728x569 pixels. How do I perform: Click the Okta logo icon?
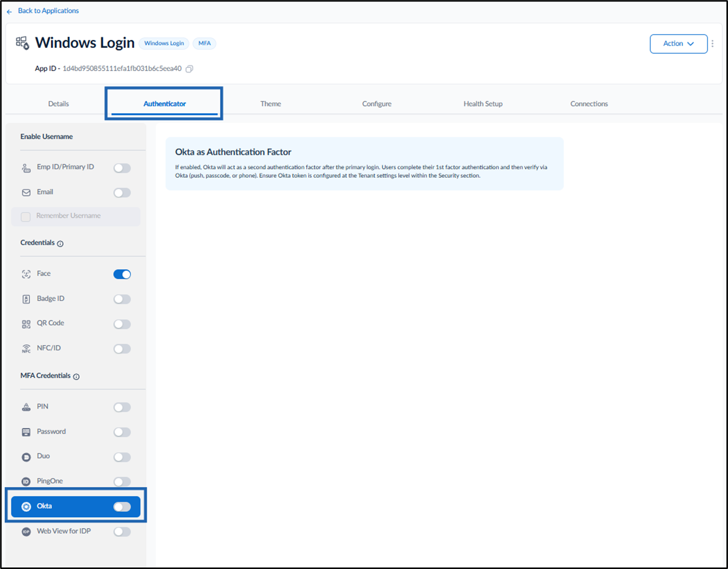point(26,507)
